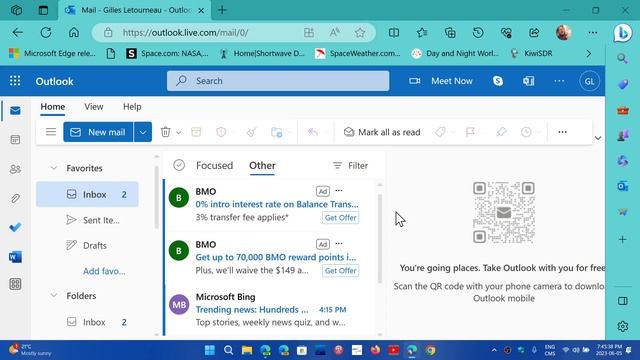
Task: Open the Files attachments module
Action: click(16, 198)
